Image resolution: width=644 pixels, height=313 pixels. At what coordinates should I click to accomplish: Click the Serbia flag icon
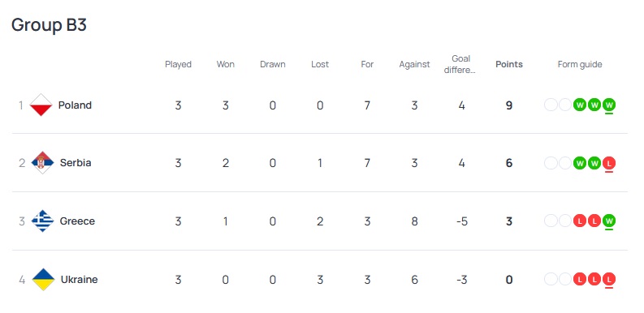[x=43, y=163]
